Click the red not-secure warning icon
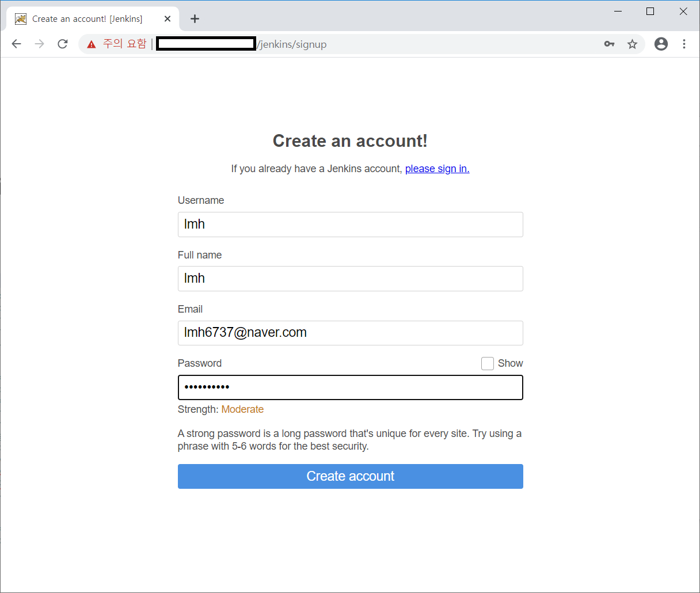The height and width of the screenshot is (593, 700). pos(92,44)
